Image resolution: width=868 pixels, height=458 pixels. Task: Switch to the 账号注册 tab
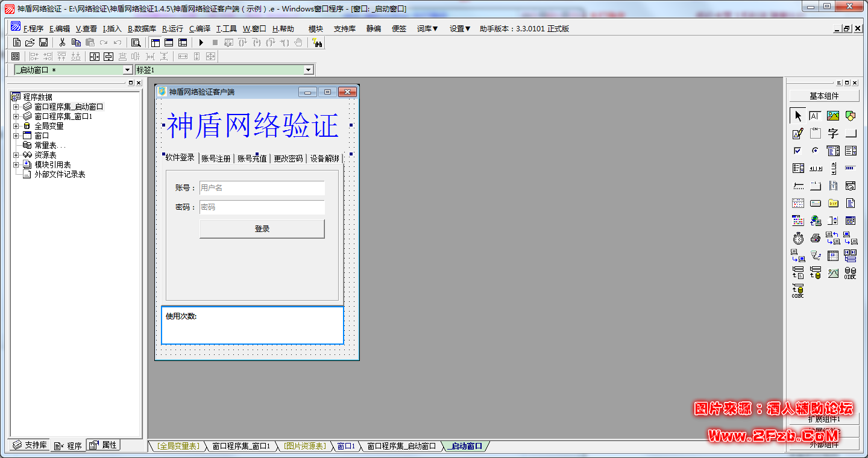(x=216, y=158)
